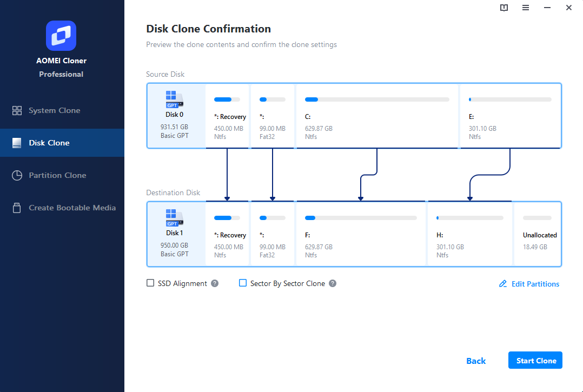The image size is (583, 392).
Task: Go Back to the previous step
Action: [476, 361]
